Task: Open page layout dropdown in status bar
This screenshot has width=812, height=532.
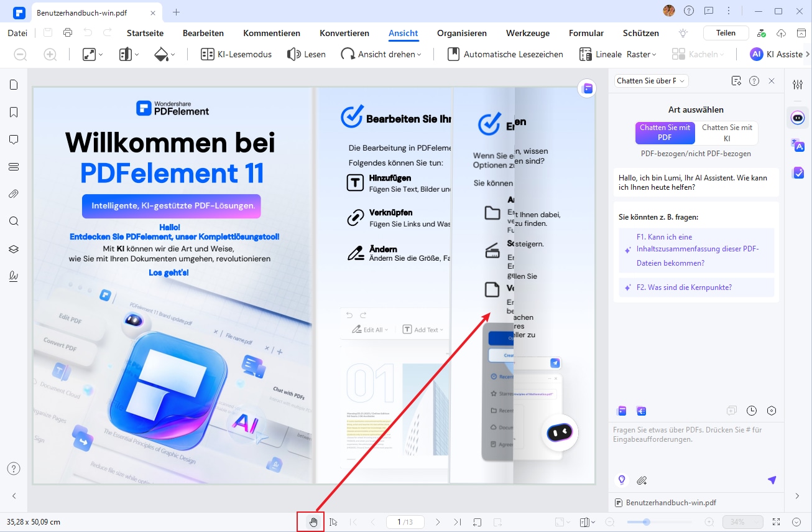Action: click(x=587, y=522)
